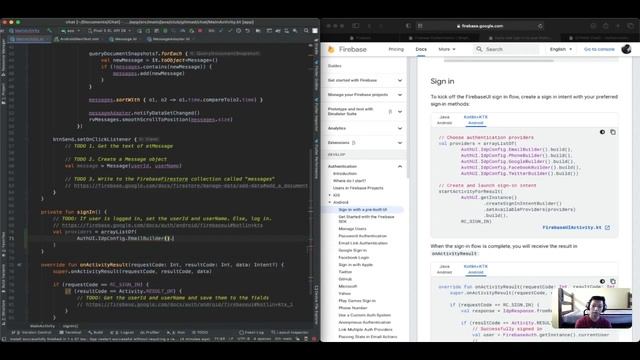Select the Docs tab on Firebase
Image resolution: width=640 pixels, height=360 pixels.
coord(421,49)
